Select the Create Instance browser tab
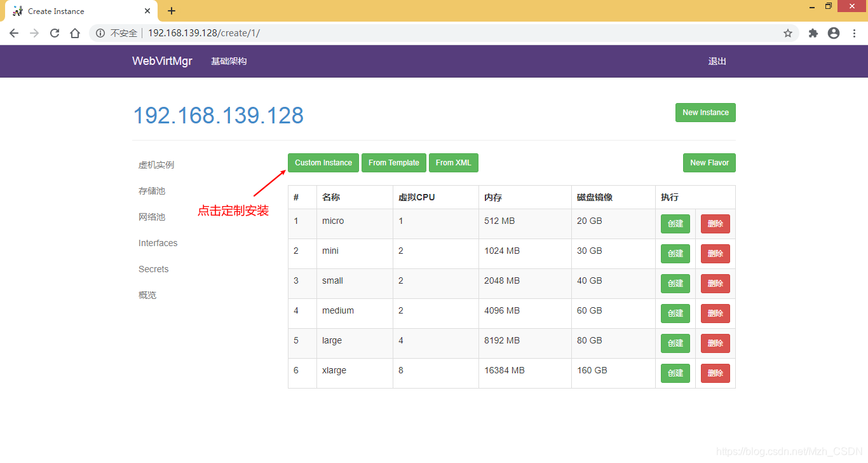The height and width of the screenshot is (463, 868). pos(81,11)
